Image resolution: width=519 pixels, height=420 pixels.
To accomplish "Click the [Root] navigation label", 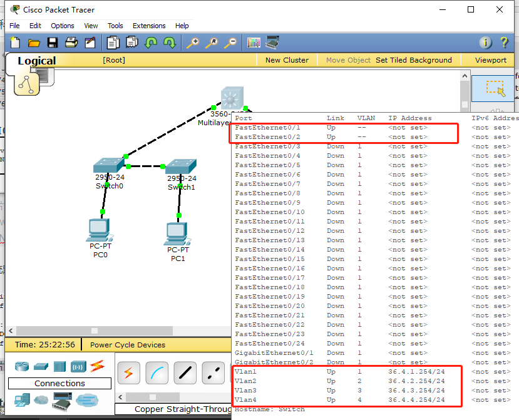I will [x=114, y=60].
